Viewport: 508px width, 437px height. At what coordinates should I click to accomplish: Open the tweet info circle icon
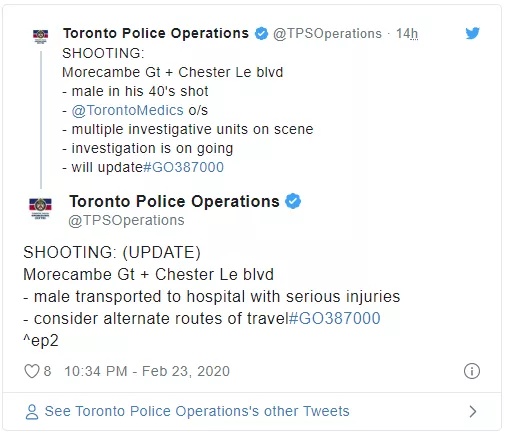(472, 371)
